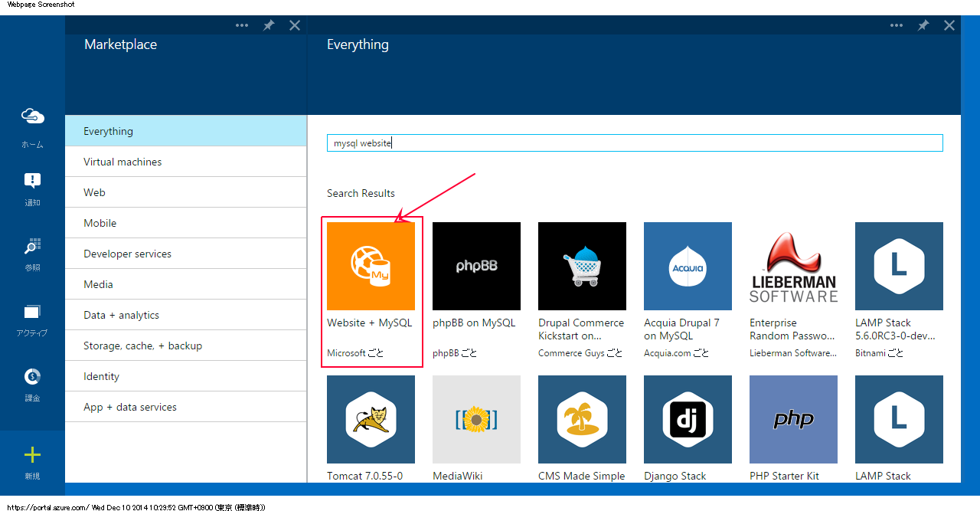
Task: Open the 課金 billing icon
Action: point(32,376)
